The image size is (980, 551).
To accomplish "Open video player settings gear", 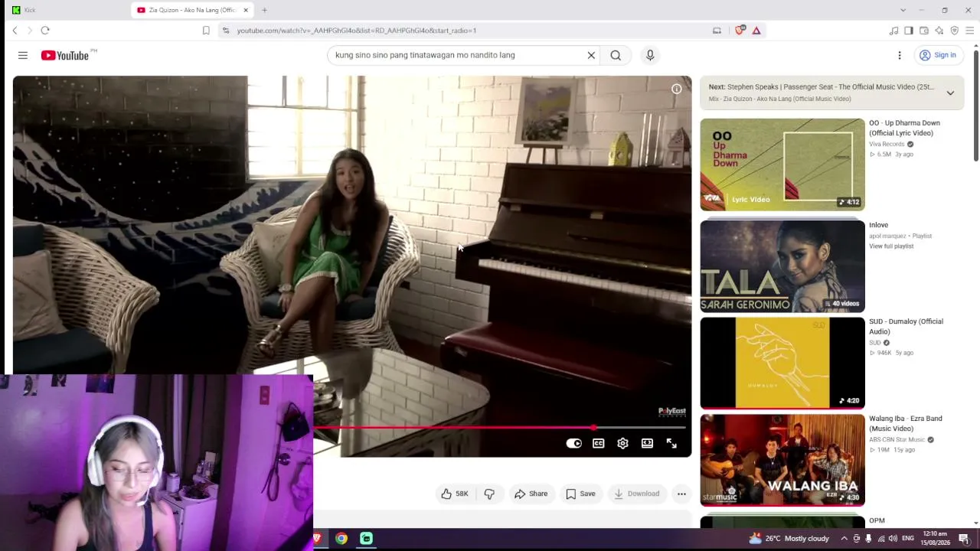I will point(623,443).
